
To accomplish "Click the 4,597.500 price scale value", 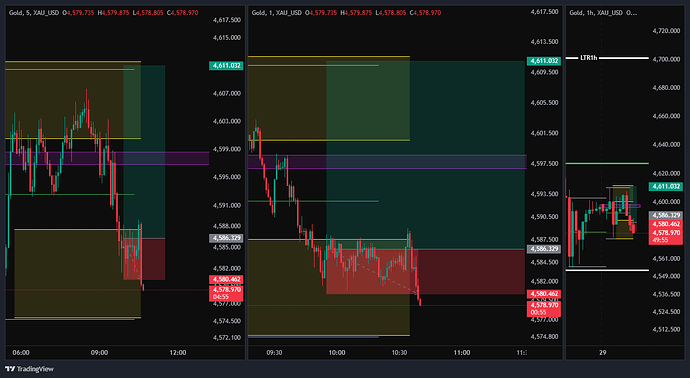I will click(544, 163).
